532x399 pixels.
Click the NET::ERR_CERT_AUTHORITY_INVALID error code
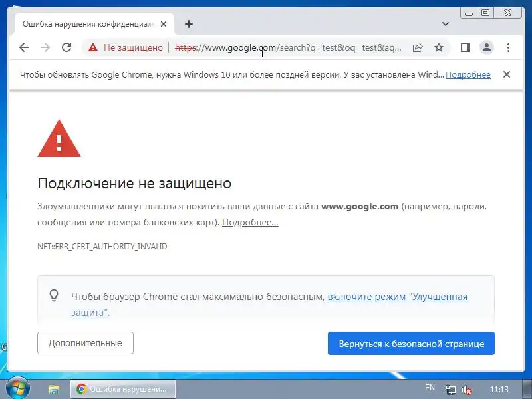tap(102, 246)
